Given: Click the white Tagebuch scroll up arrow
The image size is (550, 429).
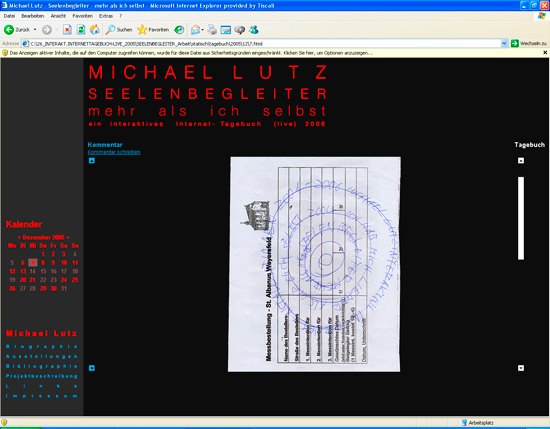Looking at the screenshot, I should tap(521, 161).
